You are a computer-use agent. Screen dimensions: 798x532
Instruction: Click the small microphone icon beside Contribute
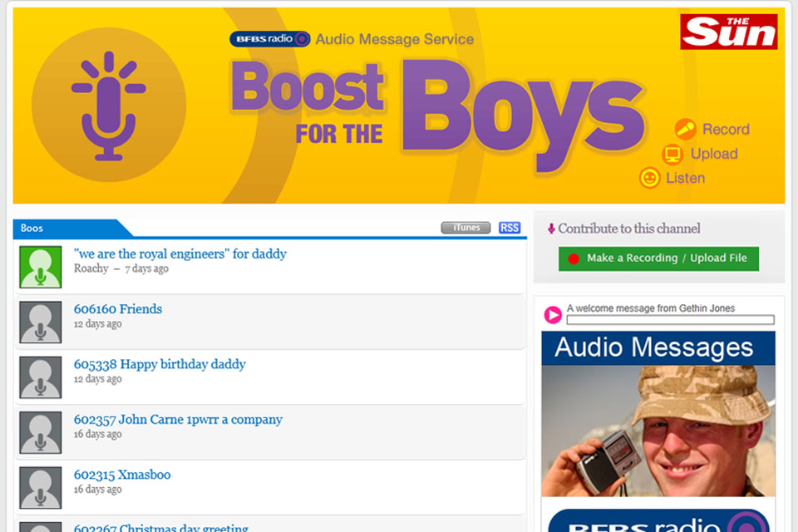point(551,229)
